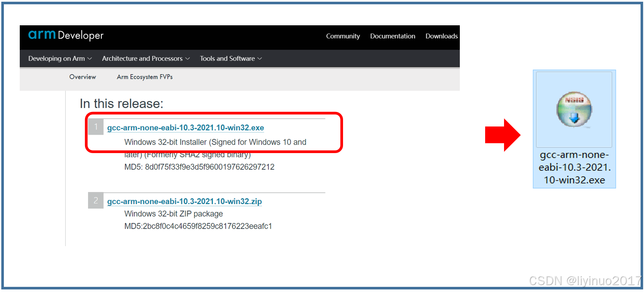The image size is (644, 292).
Task: Expand the Developing on Arm menu
Action: [60, 58]
